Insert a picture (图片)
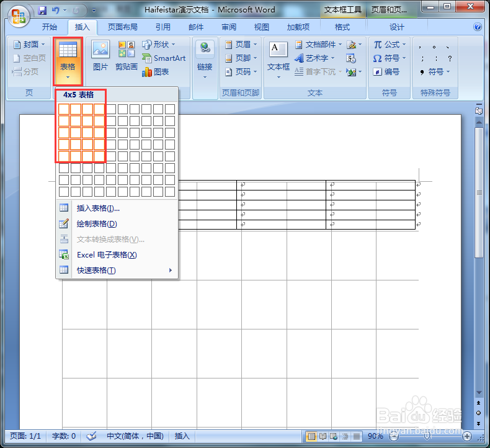The image size is (490, 448). (x=100, y=56)
